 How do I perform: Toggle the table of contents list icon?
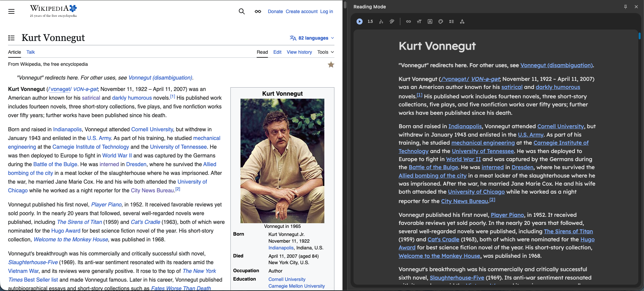(x=11, y=38)
